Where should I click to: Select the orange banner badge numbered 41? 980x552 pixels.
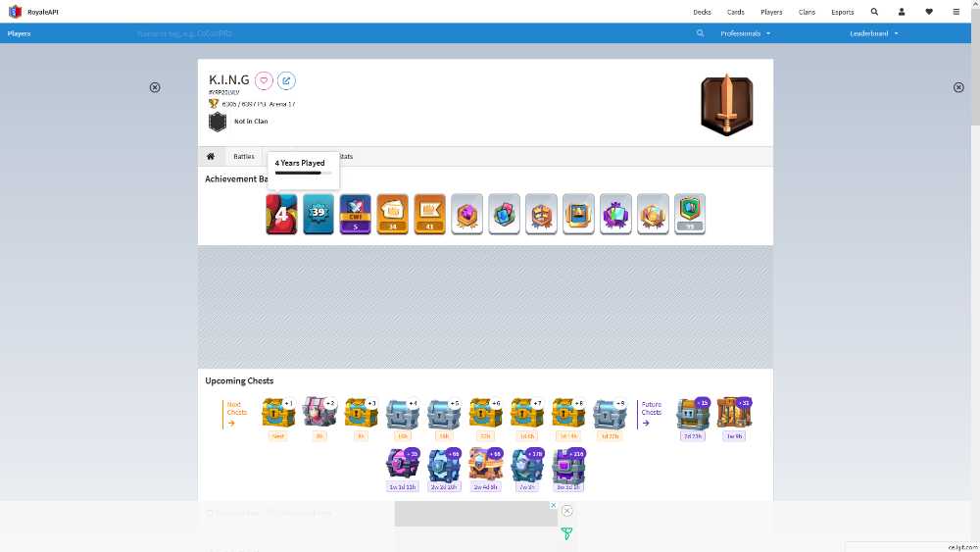429,215
